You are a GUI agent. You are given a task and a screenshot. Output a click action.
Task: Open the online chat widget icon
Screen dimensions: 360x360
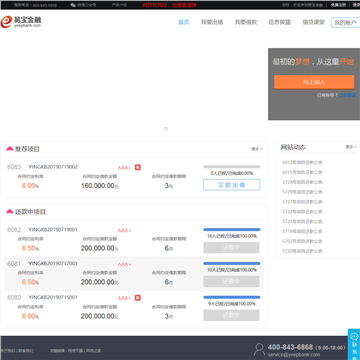click(x=354, y=337)
